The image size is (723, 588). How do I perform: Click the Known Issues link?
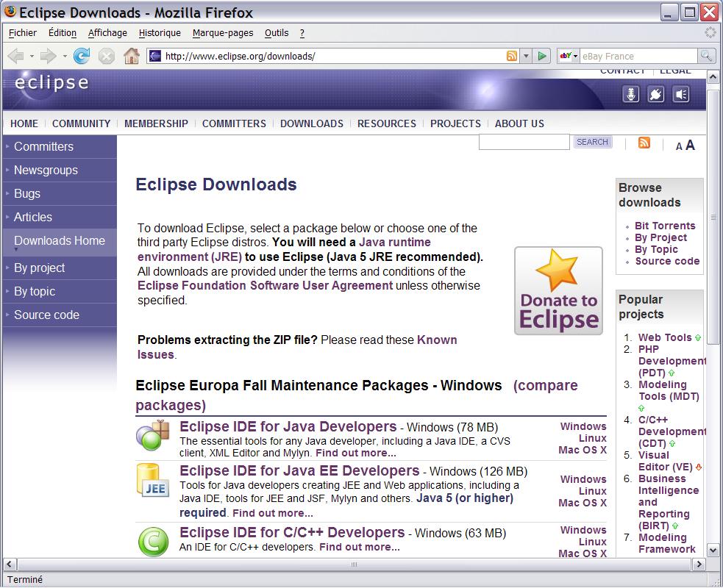click(x=297, y=347)
